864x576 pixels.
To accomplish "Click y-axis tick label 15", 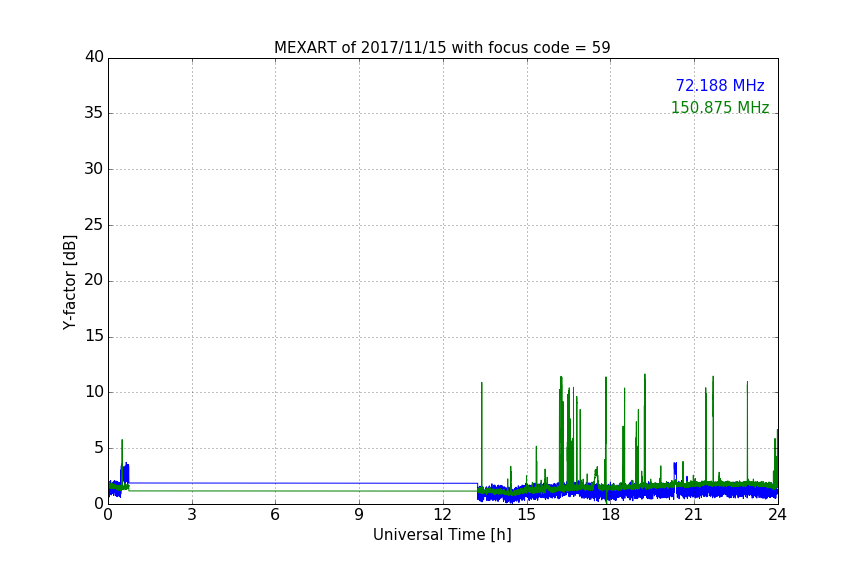I will tap(94, 336).
